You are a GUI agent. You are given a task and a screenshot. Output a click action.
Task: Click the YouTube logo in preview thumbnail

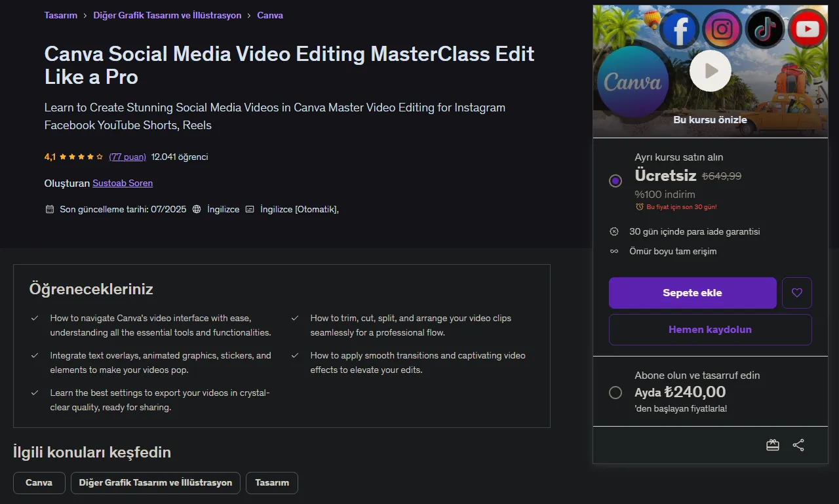click(808, 29)
